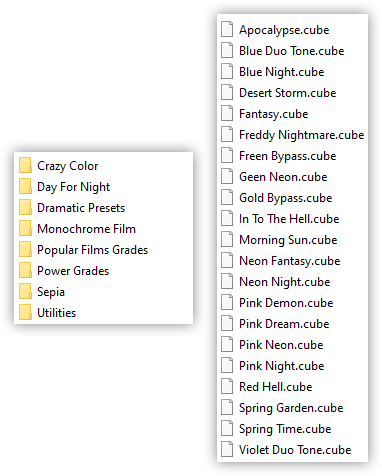Click the Fantasy.cube file icon
The height and width of the screenshot is (476, 382).
pos(227,114)
